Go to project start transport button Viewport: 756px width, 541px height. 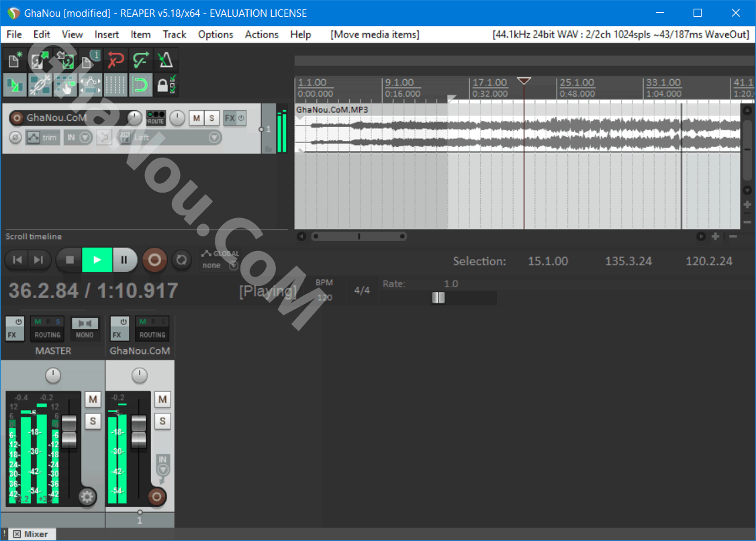point(17,260)
